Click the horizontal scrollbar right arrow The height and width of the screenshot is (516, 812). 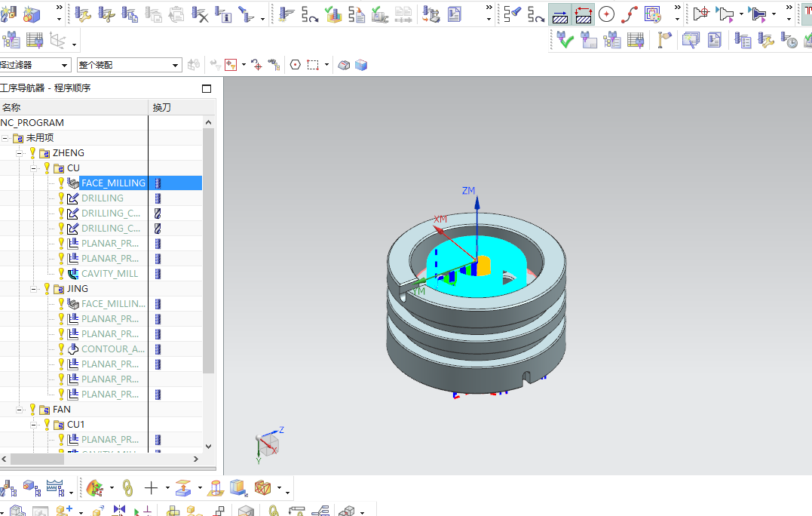[196, 459]
